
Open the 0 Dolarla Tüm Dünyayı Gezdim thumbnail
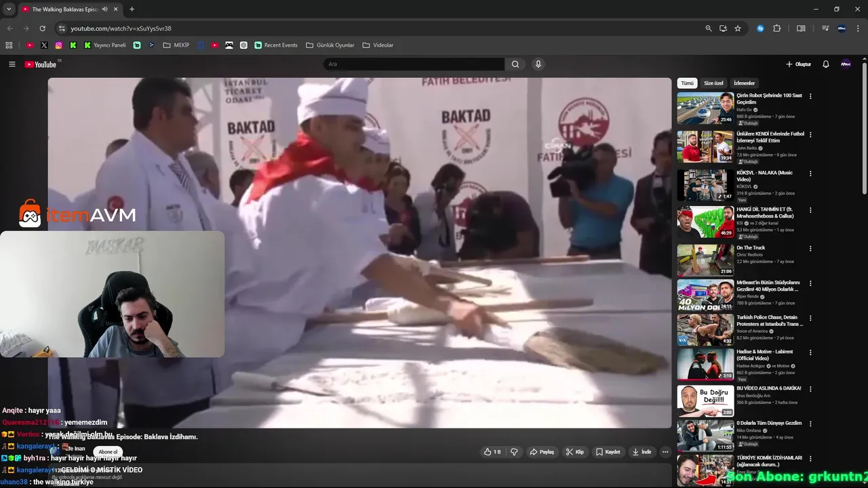pyautogui.click(x=705, y=436)
